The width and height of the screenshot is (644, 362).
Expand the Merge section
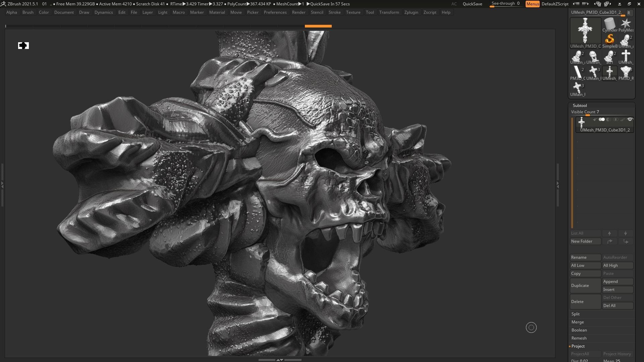point(578,322)
